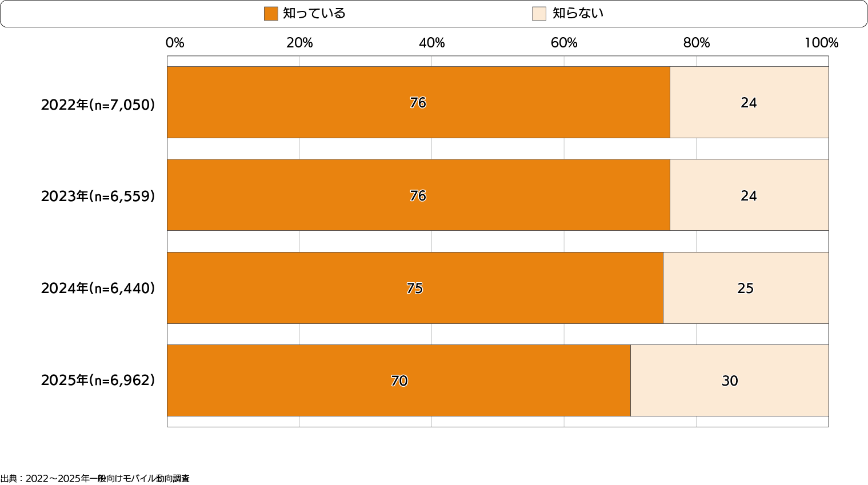
Task: Click the 2024 cream bar showing 25
Action: 745,288
